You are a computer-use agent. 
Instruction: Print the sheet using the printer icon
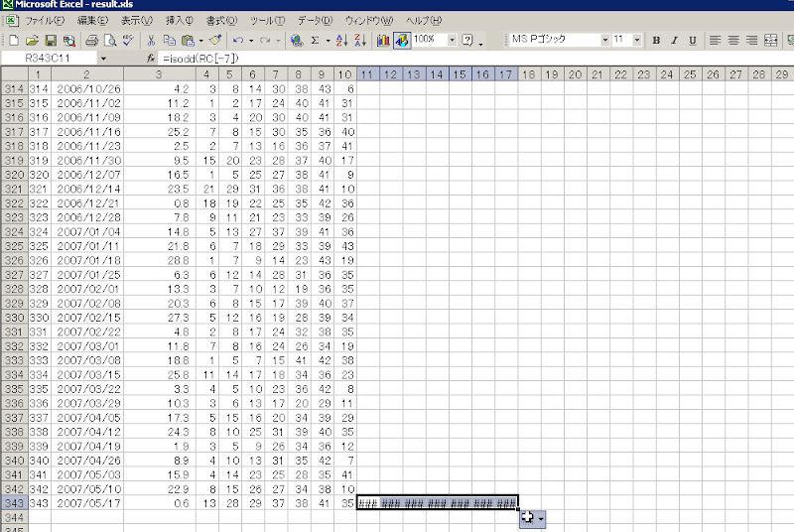[91, 40]
